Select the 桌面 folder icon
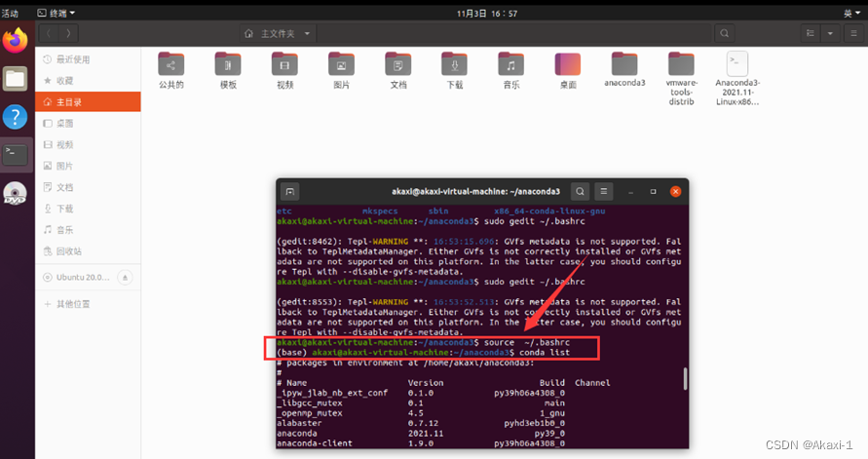Viewport: 868px width, 459px height. [568, 70]
